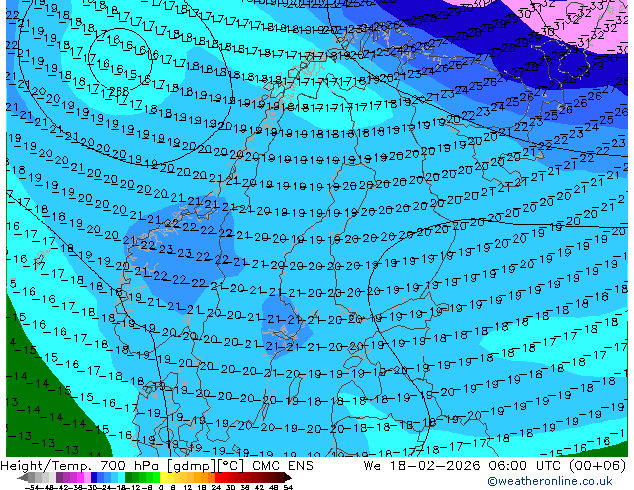Click the cyan legend swatch at -18
634x490 pixels.
point(121,477)
